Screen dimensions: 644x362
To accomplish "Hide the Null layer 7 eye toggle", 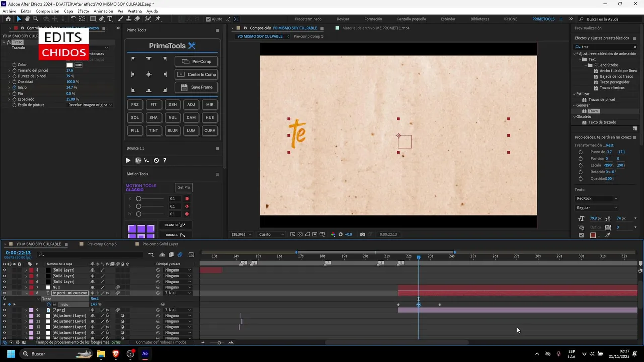I will coord(4,287).
